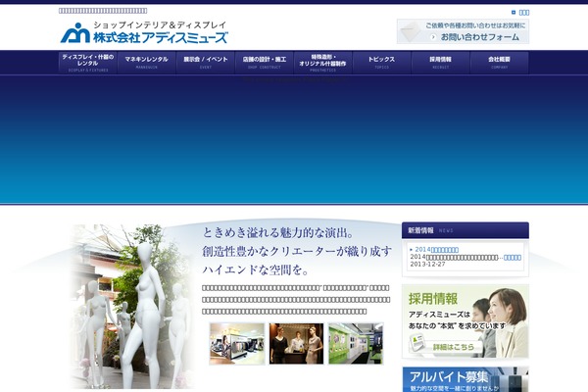Select トピックス navigation item
Screen dimensions: 588x392
[382, 63]
